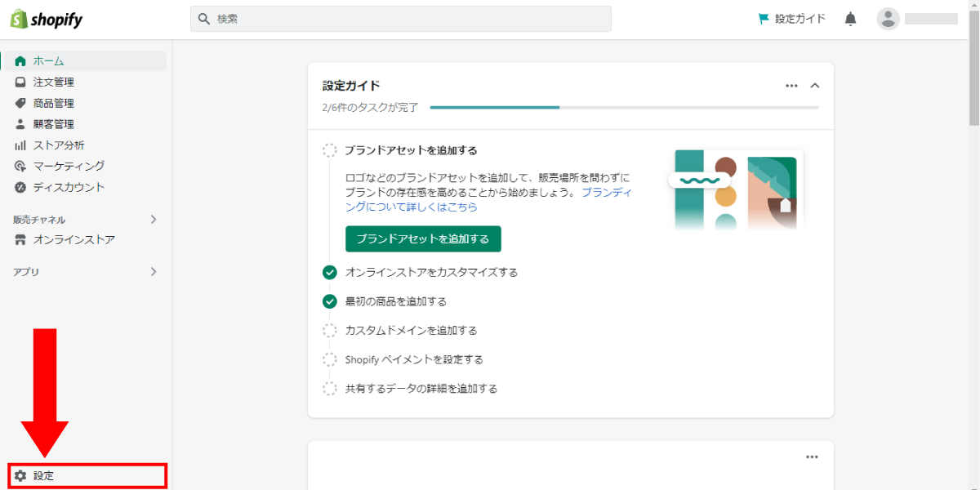
Task: Open the 設定ガイド card three-dot menu
Action: point(791,85)
